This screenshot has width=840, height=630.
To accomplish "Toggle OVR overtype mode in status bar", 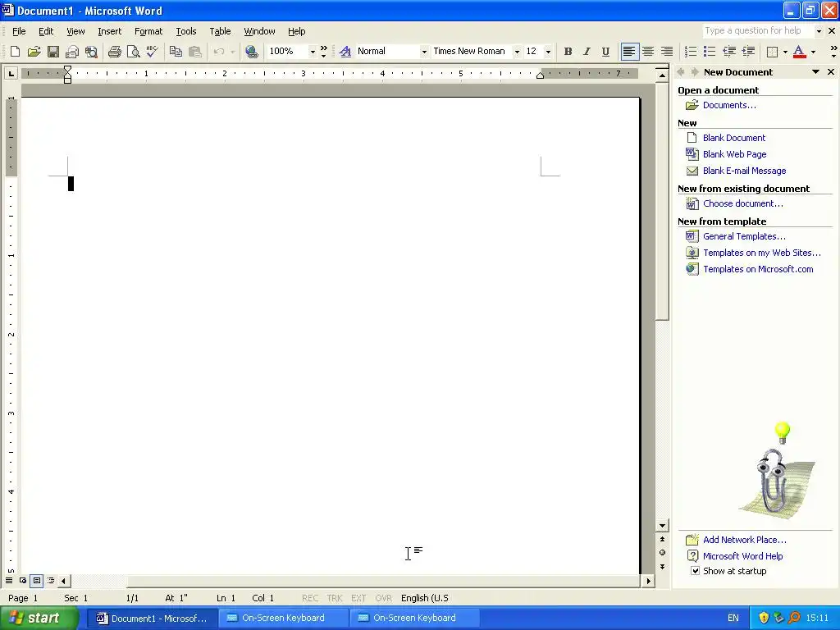I will pyautogui.click(x=383, y=598).
